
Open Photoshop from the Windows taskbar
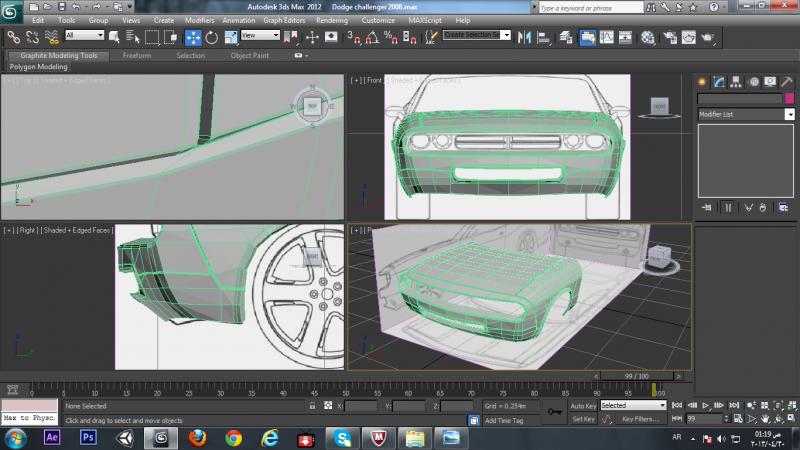tap(87, 438)
